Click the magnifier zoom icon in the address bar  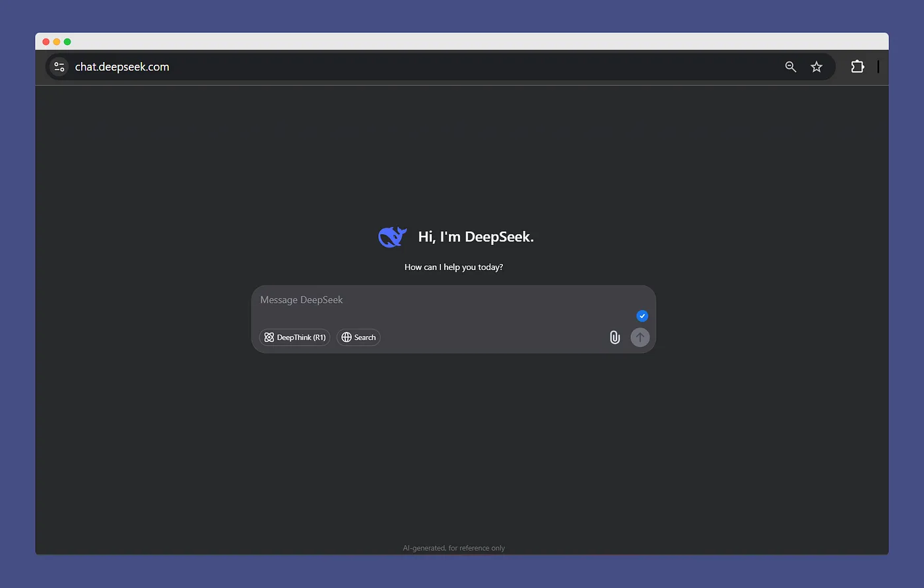click(790, 67)
